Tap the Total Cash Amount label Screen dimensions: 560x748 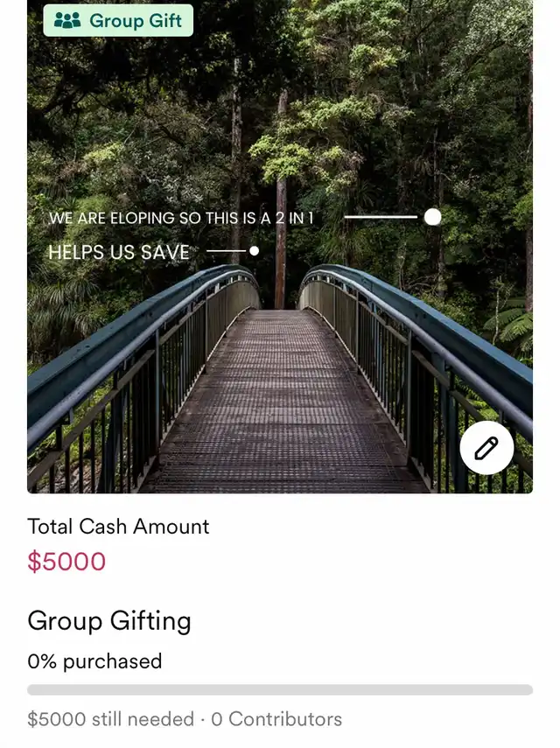pyautogui.click(x=118, y=526)
